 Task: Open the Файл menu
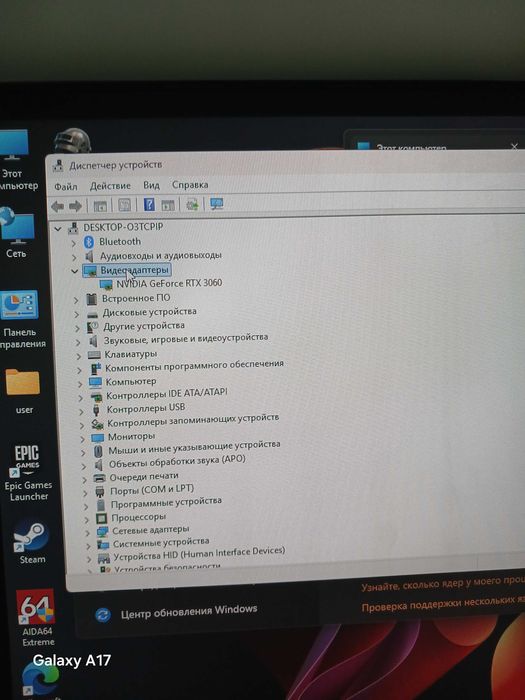coord(66,187)
